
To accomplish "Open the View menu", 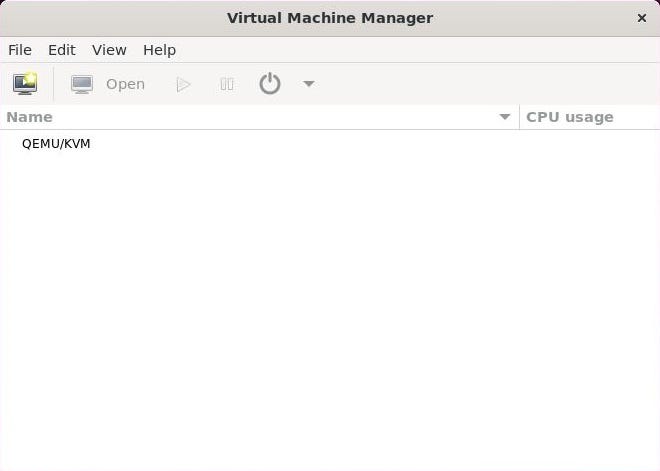I will click(109, 50).
